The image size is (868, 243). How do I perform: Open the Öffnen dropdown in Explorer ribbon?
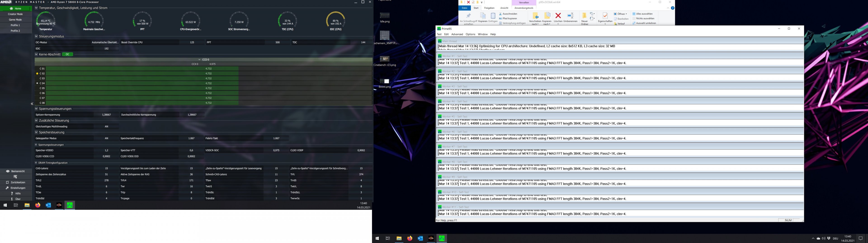(x=620, y=14)
